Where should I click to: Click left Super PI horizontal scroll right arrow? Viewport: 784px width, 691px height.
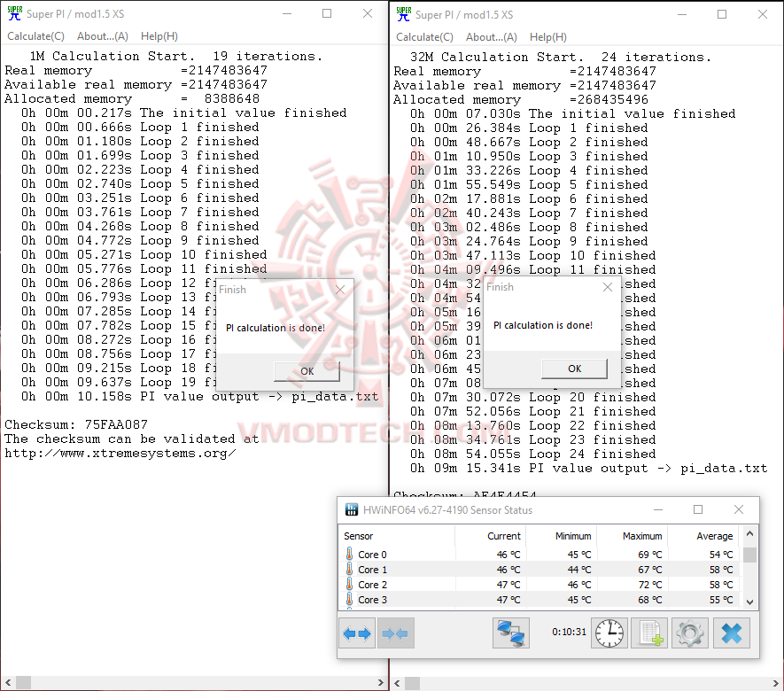(381, 682)
